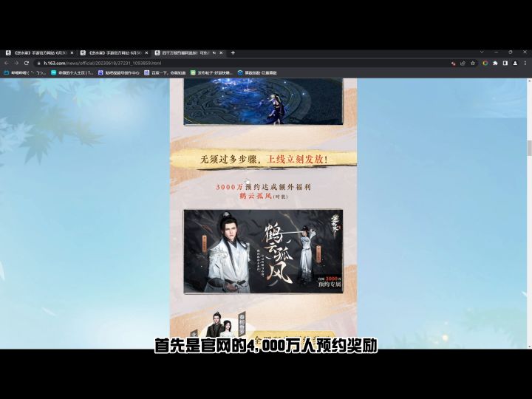Click the scrollbar down arrow

click(x=529, y=347)
